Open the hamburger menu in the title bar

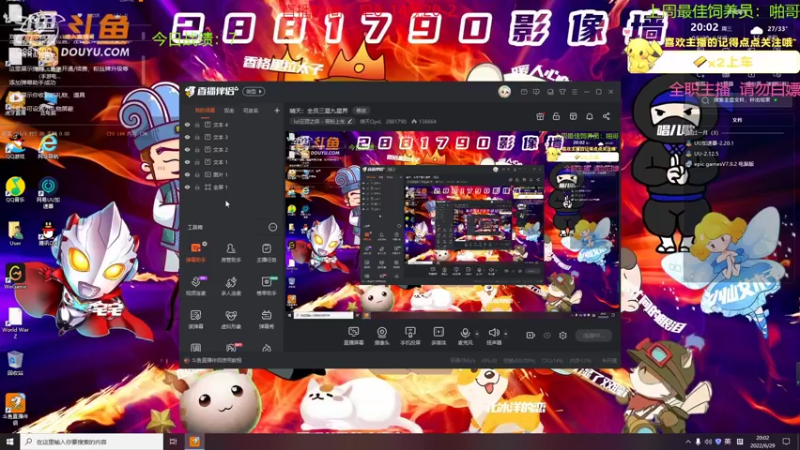[x=574, y=92]
